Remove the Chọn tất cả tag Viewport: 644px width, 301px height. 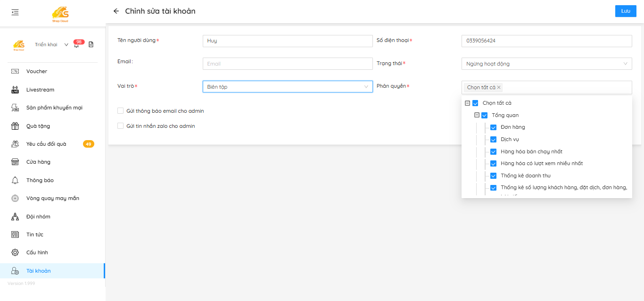499,87
